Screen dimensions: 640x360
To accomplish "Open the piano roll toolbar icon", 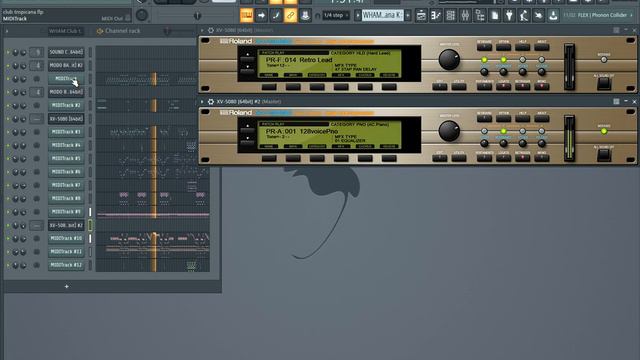I will tap(436, 16).
